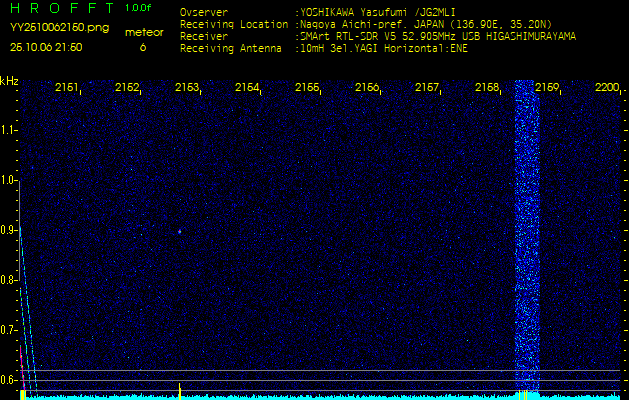Image resolution: width=629 pixels, height=400 pixels.
Task: Select the 1.0 frequency axis label
Action: (x=9, y=180)
